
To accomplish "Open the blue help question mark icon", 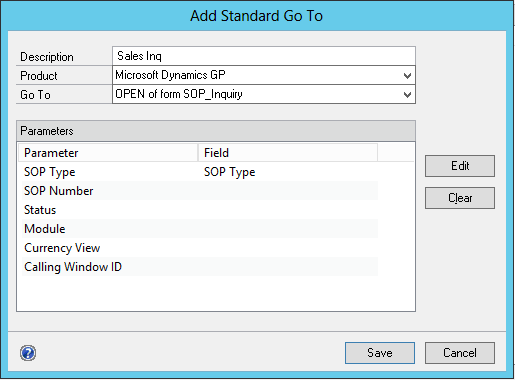I will (x=28, y=353).
